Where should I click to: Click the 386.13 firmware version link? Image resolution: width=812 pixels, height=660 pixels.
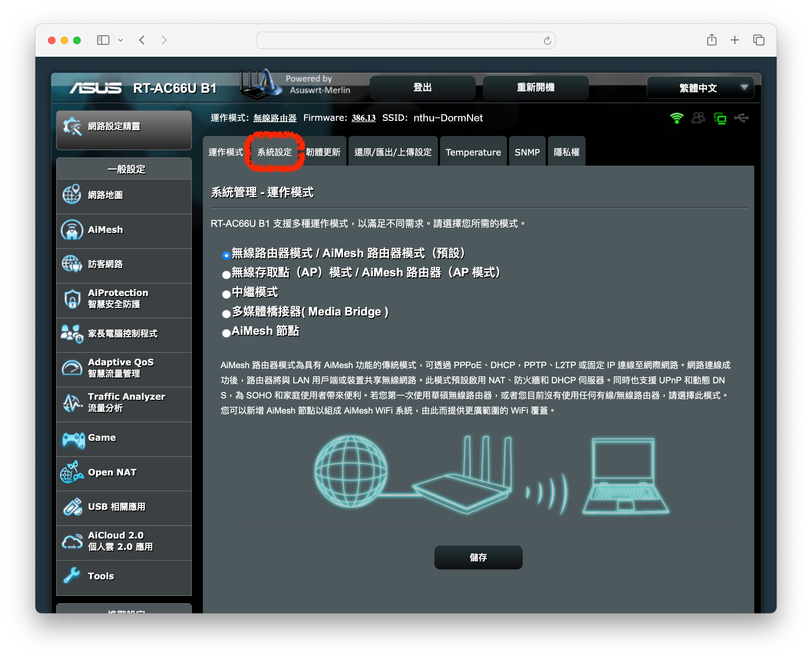point(363,118)
